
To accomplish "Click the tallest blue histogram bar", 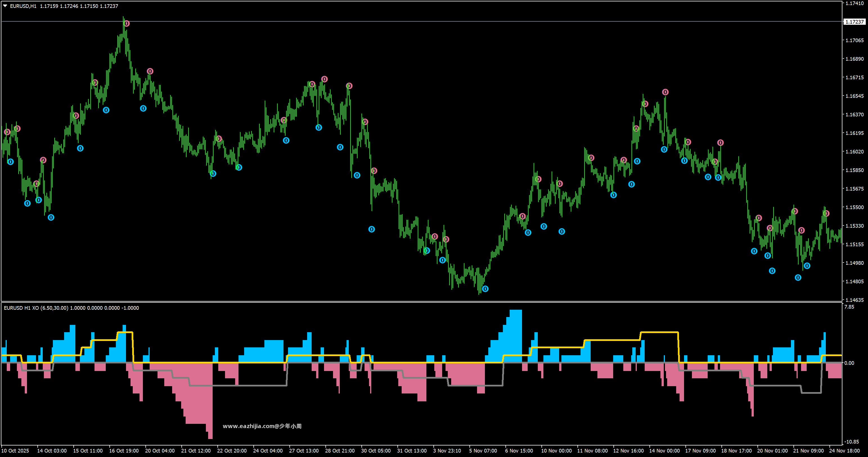I will [516, 336].
